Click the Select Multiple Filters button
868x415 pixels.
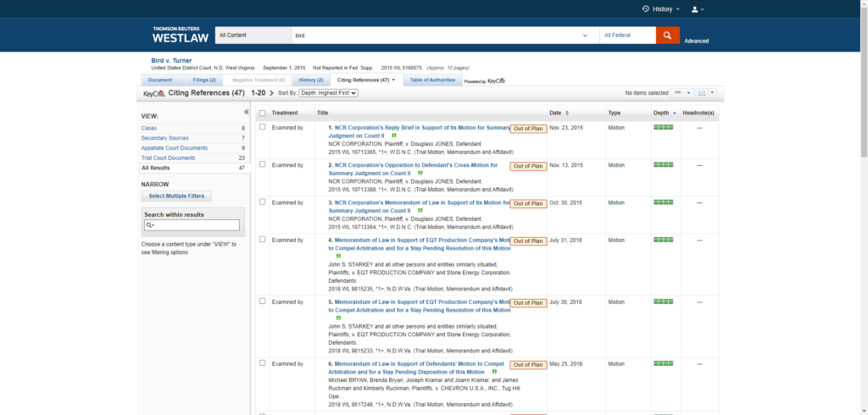175,196
